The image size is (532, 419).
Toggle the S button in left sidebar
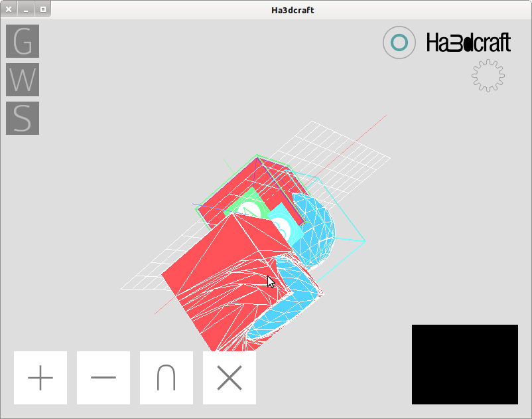tap(23, 118)
